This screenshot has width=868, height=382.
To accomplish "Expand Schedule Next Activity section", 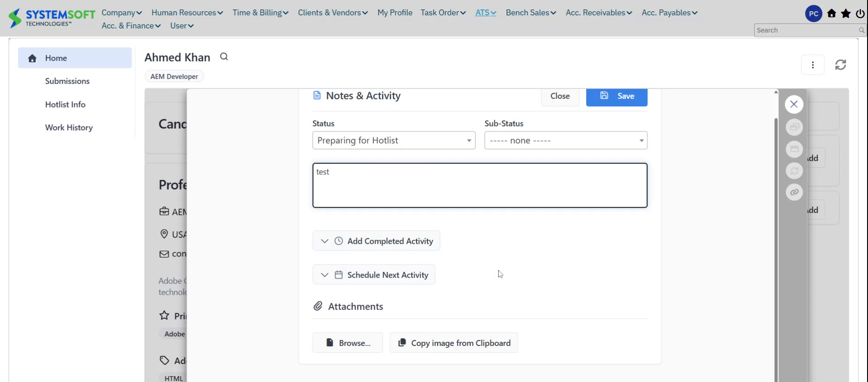I will point(374,275).
